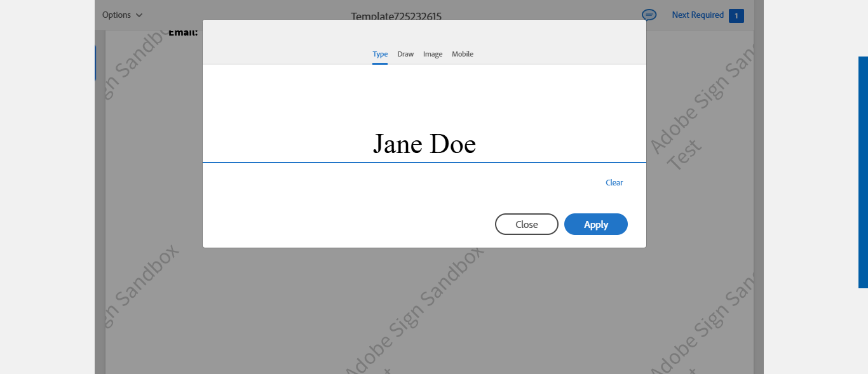Select the Mobile signature tab
This screenshot has height=374, width=868.
463,54
